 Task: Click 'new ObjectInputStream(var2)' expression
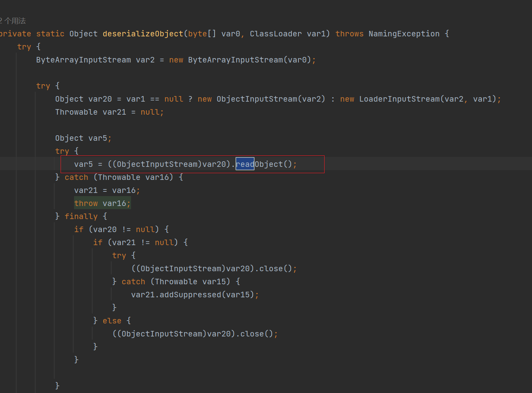[x=261, y=99]
